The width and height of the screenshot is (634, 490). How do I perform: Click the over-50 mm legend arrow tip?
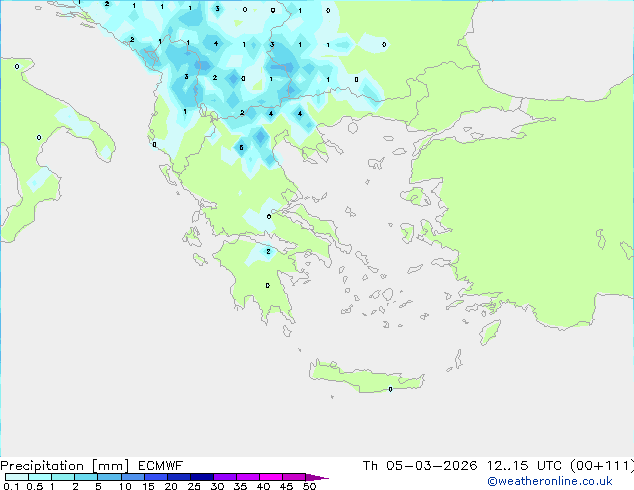(x=317, y=477)
